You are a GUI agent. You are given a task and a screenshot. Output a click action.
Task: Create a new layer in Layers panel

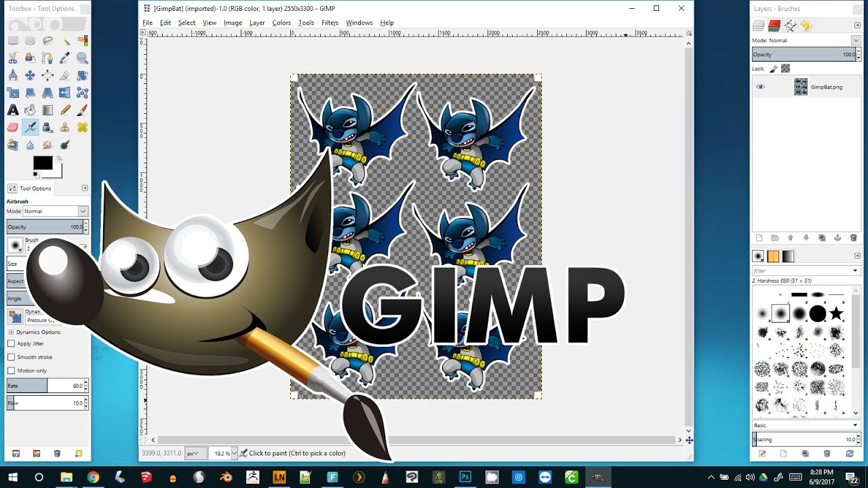[x=759, y=238]
